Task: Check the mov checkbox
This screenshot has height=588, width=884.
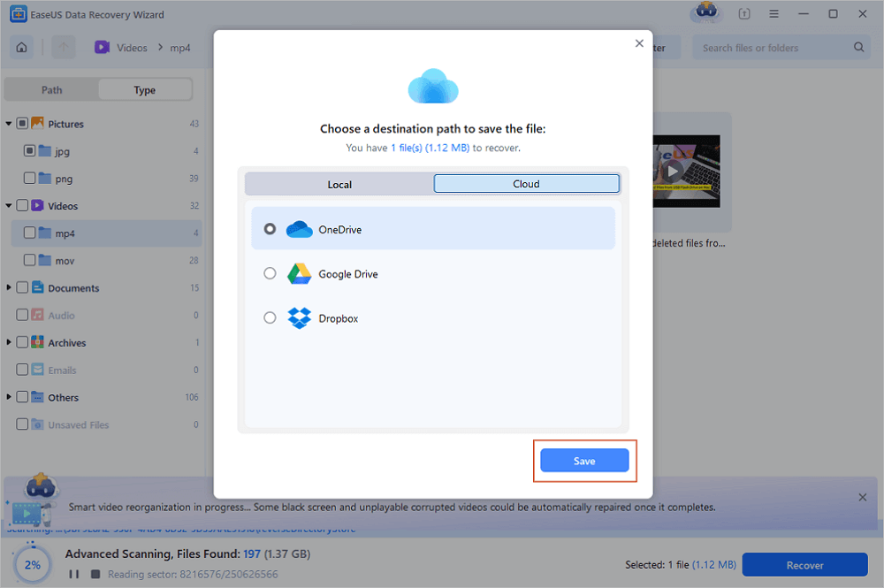Action: point(29,260)
